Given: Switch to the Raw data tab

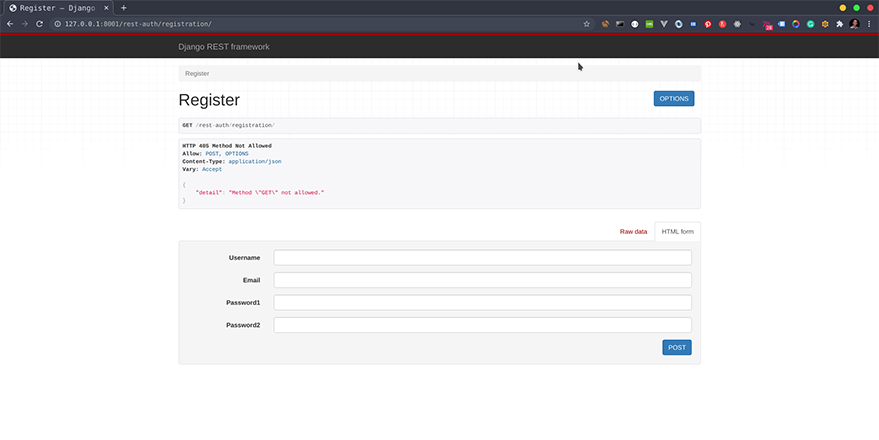Looking at the screenshot, I should [633, 231].
